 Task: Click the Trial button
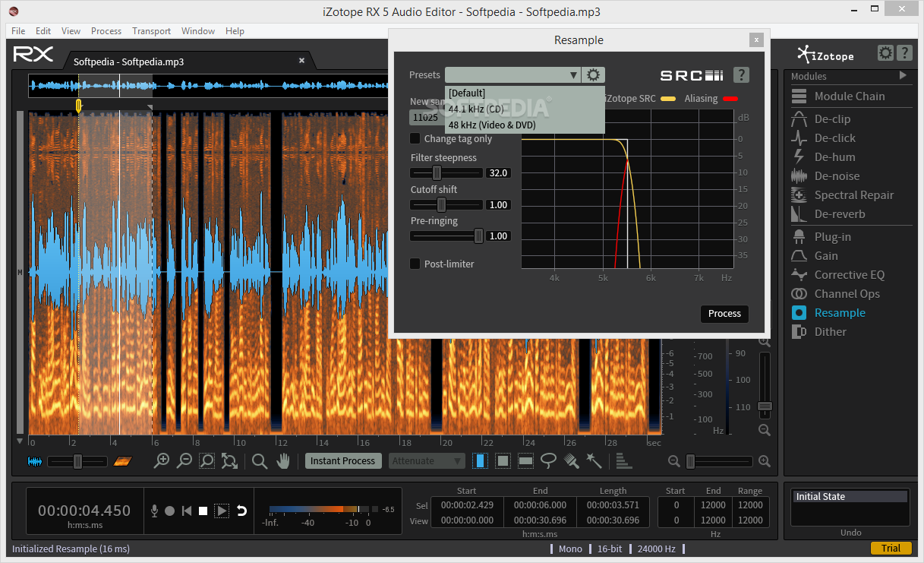(891, 548)
